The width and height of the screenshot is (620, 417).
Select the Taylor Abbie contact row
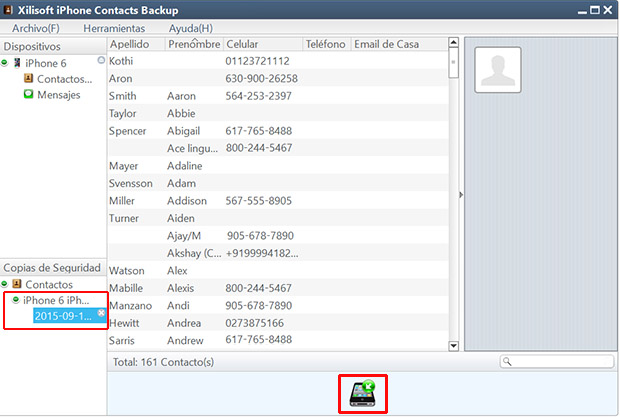[x=278, y=113]
